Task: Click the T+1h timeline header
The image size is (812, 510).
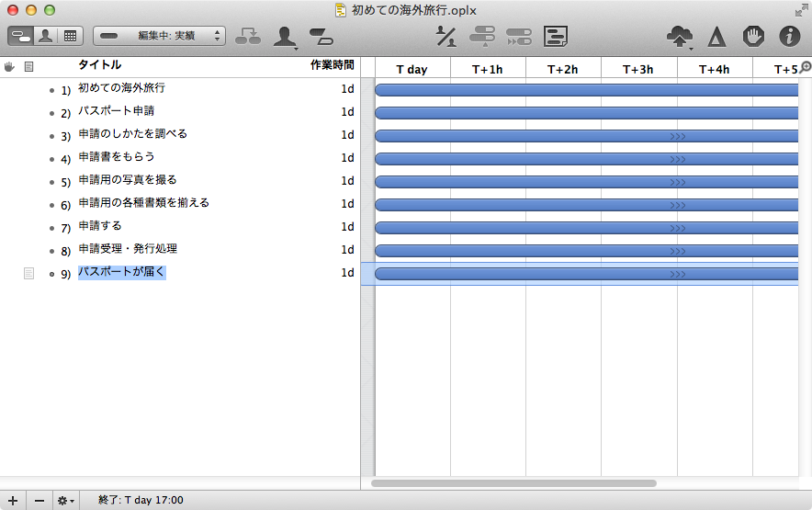Action: point(488,69)
